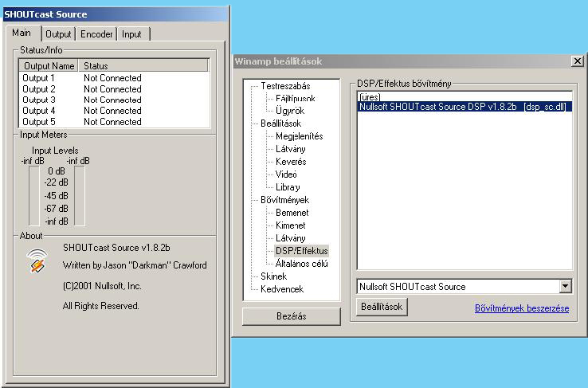588x388 pixels.
Task: Select DSP/Effektus in the settings tree
Action: point(301,251)
